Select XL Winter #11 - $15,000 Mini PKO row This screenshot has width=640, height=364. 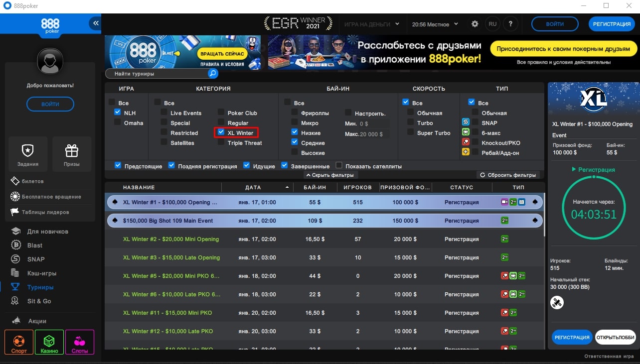pos(325,313)
